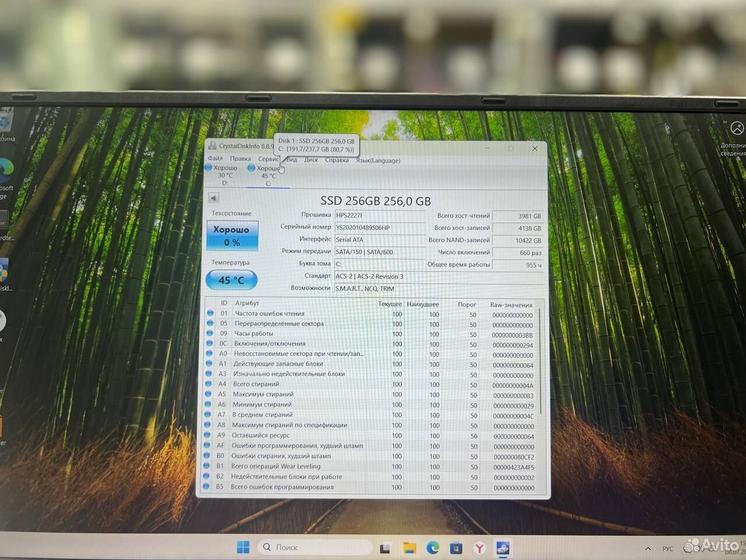Open the Сервис menu
This screenshot has height=560, width=746.
tap(268, 159)
